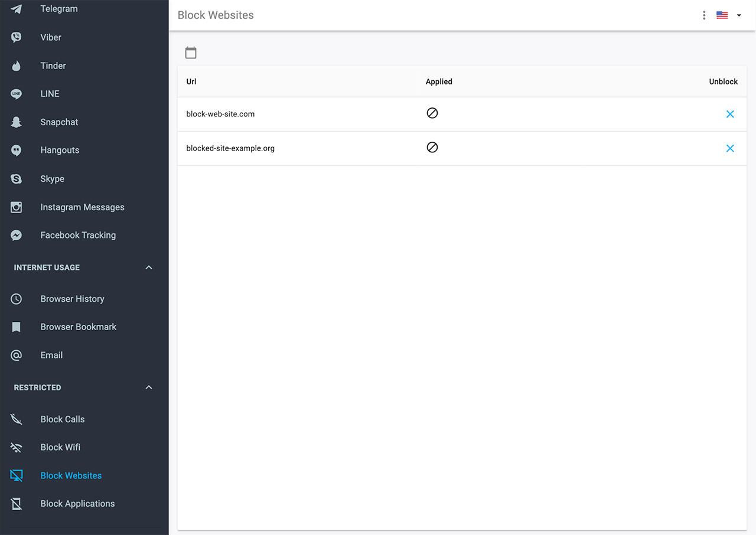Toggle applied status for blocked-site-example.org
Image resolution: width=756 pixels, height=535 pixels.
coord(432,148)
